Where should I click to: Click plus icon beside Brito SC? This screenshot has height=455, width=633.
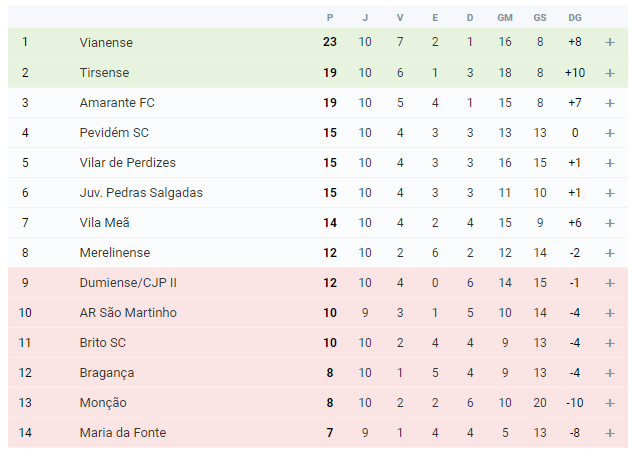click(x=610, y=343)
